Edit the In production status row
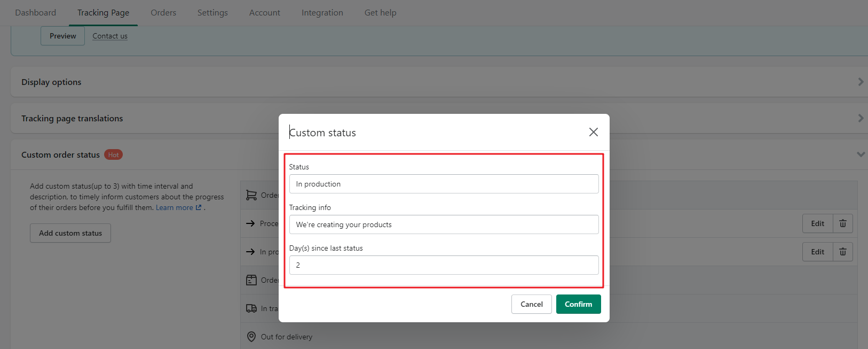 click(817, 252)
